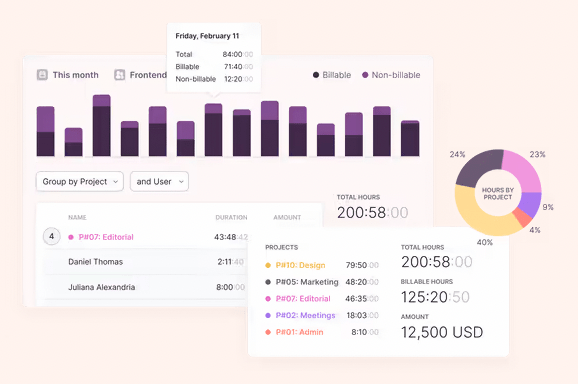Click the 8:10 duration for Admin
This screenshot has width=578, height=384.
tap(365, 332)
